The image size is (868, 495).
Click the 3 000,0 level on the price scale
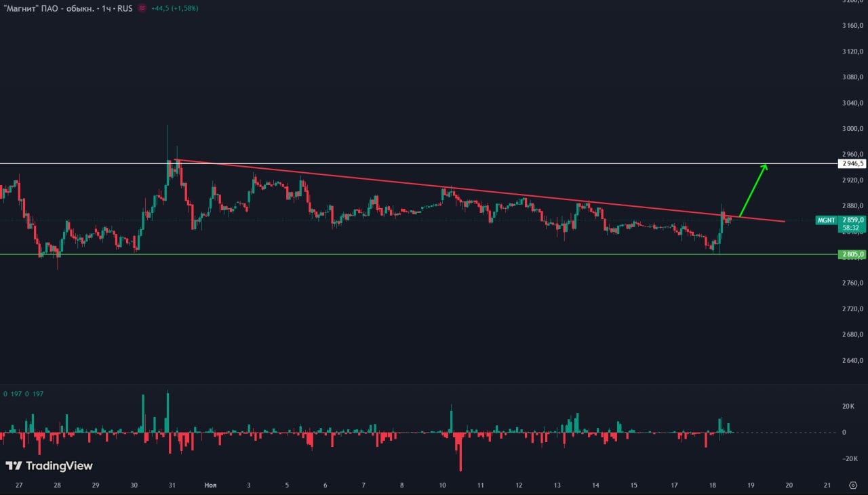[x=852, y=129]
